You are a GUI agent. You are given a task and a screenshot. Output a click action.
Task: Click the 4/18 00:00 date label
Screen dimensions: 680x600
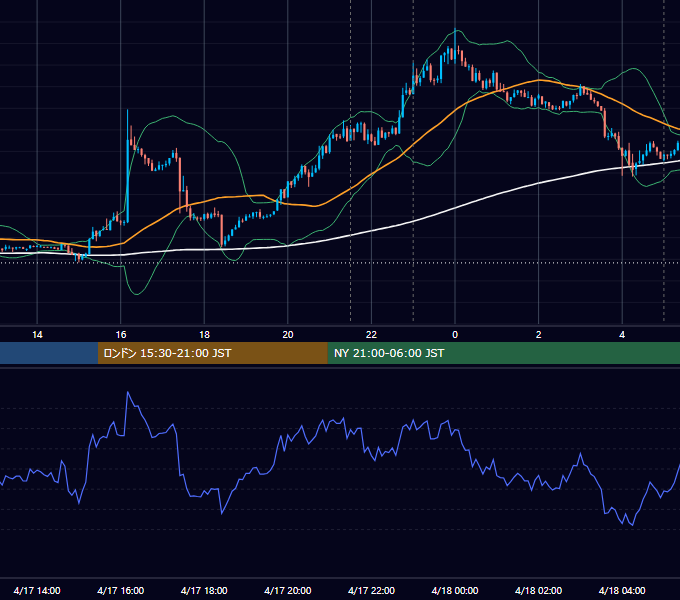point(455,590)
